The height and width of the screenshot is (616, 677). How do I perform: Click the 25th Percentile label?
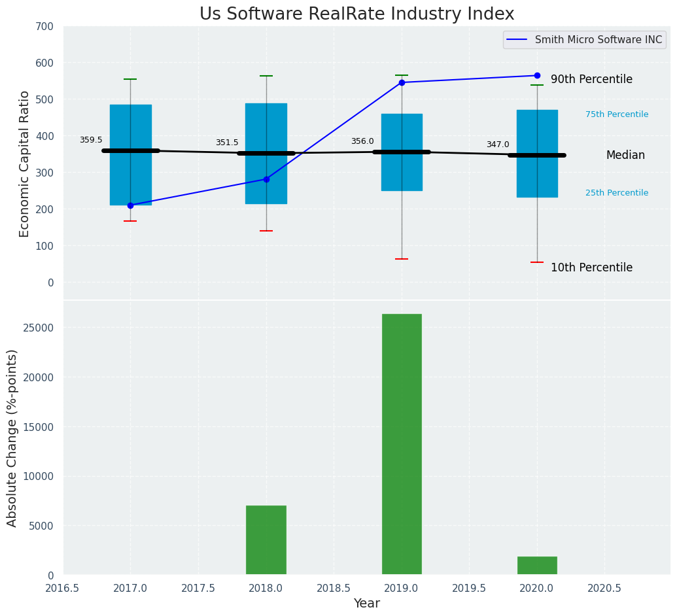pos(617,193)
